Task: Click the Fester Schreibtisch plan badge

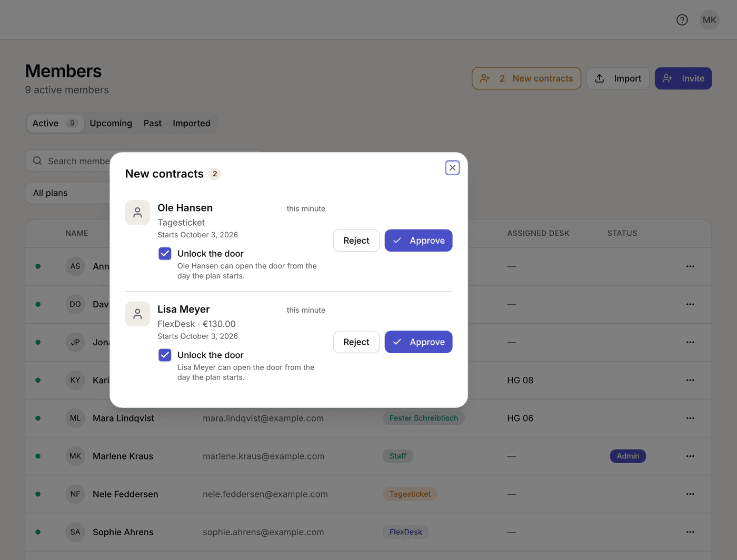Action: tap(424, 418)
